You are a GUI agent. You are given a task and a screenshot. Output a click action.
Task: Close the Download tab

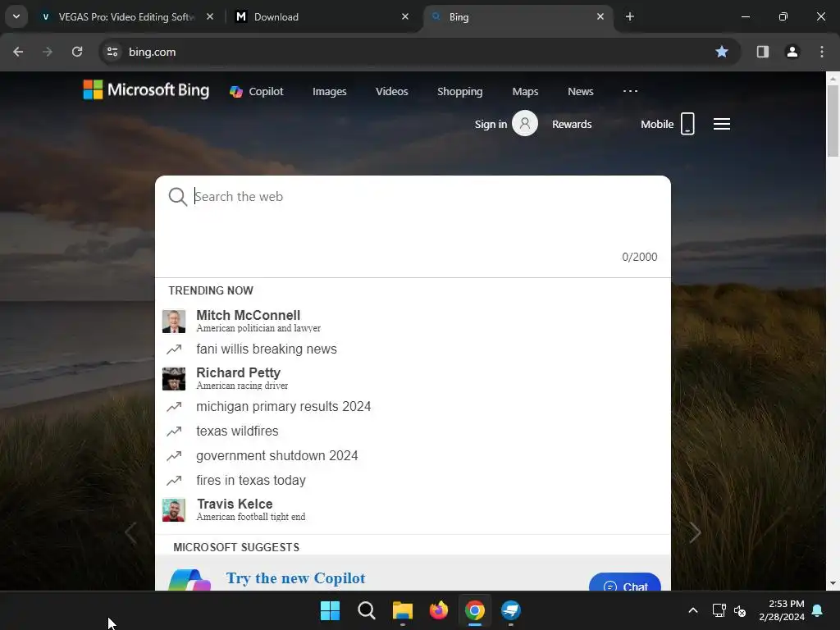[x=405, y=16]
